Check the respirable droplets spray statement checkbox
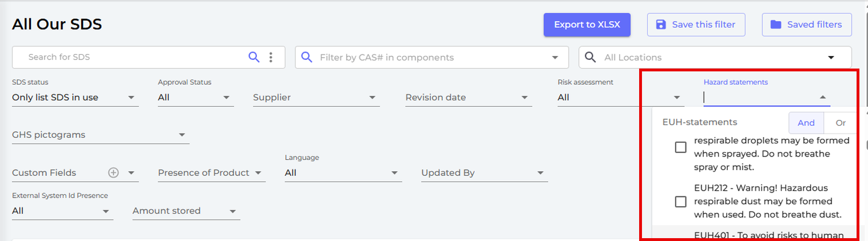Viewport: 868px width, 241px height. pyautogui.click(x=680, y=147)
